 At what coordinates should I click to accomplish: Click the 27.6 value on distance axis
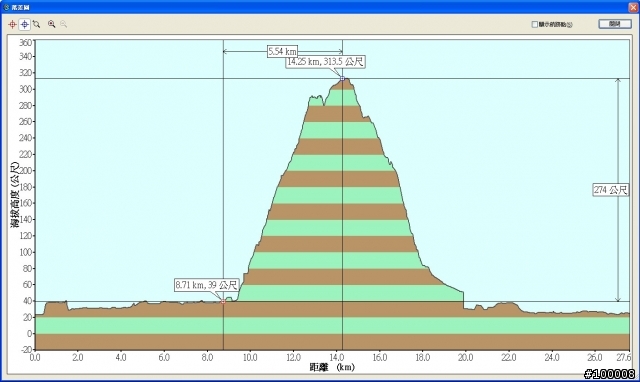point(623,358)
